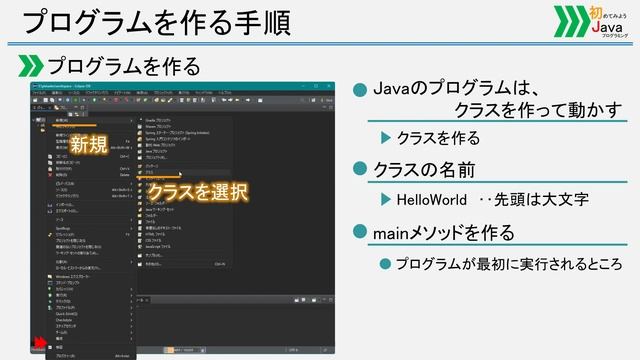Open the ヘルプ menu in menu bar
The image size is (640, 360).
224,93
